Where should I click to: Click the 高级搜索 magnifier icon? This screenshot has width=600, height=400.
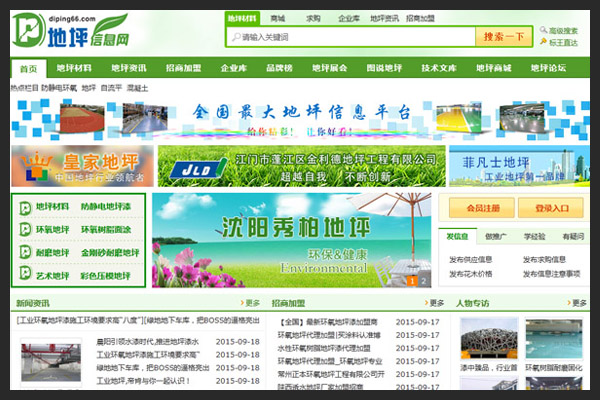pos(543,30)
